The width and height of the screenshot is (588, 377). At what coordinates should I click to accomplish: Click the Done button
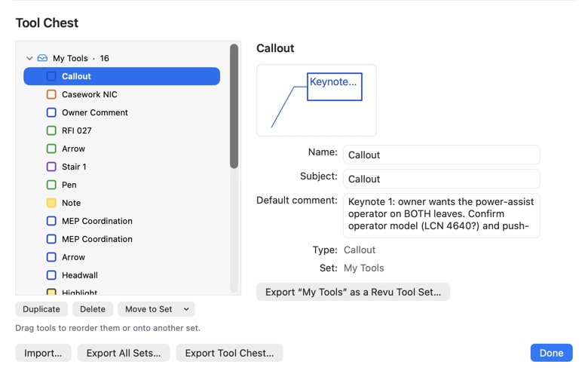[551, 353]
